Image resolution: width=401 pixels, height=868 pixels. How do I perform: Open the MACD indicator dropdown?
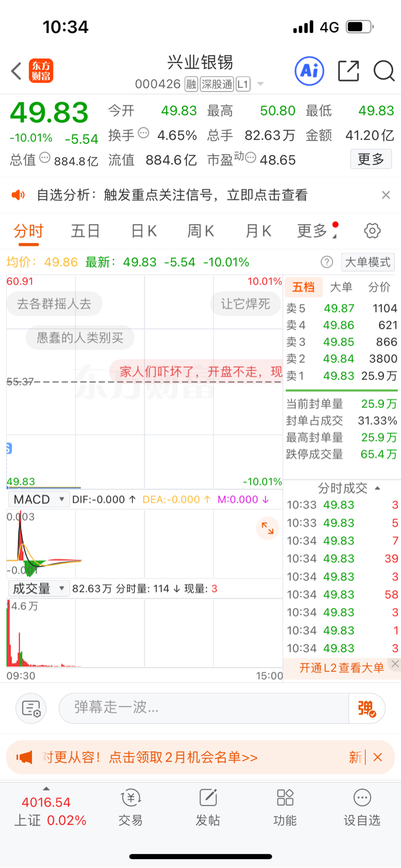click(x=39, y=500)
